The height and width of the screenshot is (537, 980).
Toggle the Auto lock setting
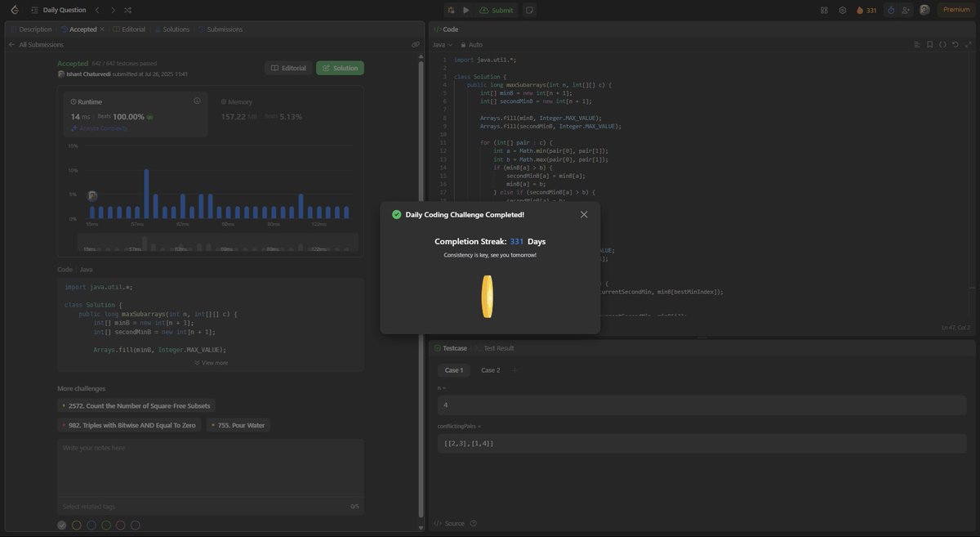(x=472, y=44)
